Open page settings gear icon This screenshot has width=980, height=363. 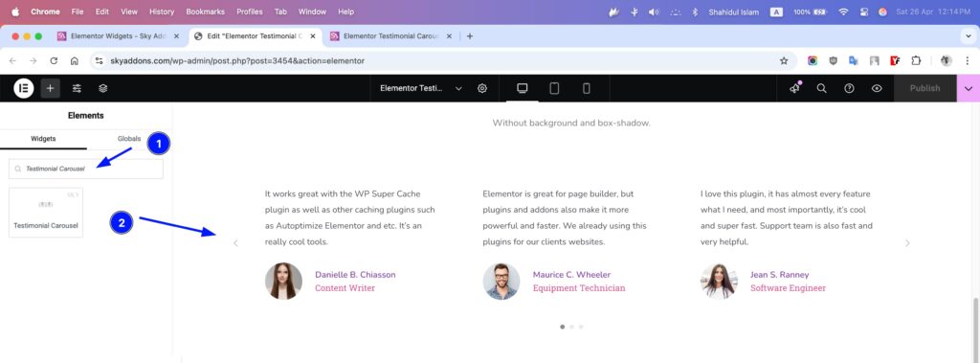482,88
